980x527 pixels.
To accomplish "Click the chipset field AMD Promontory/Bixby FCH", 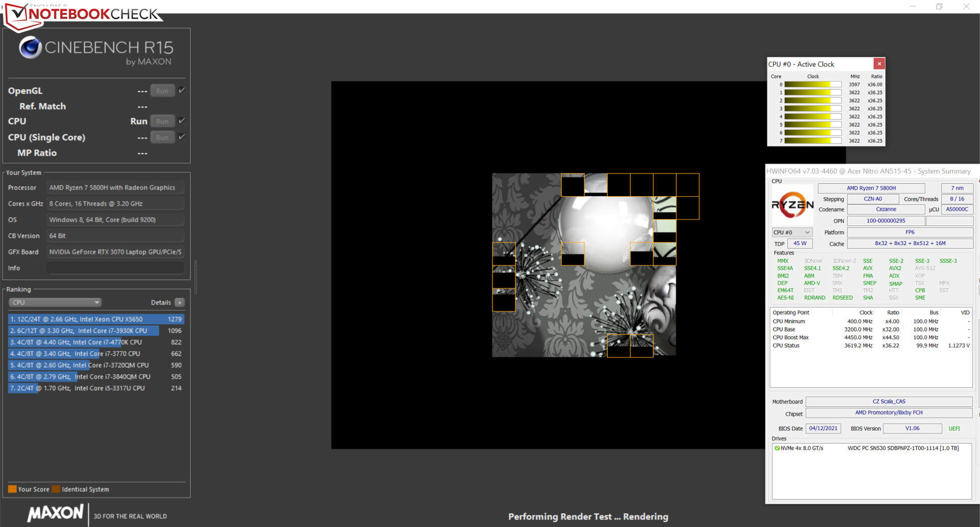I will (x=889, y=413).
